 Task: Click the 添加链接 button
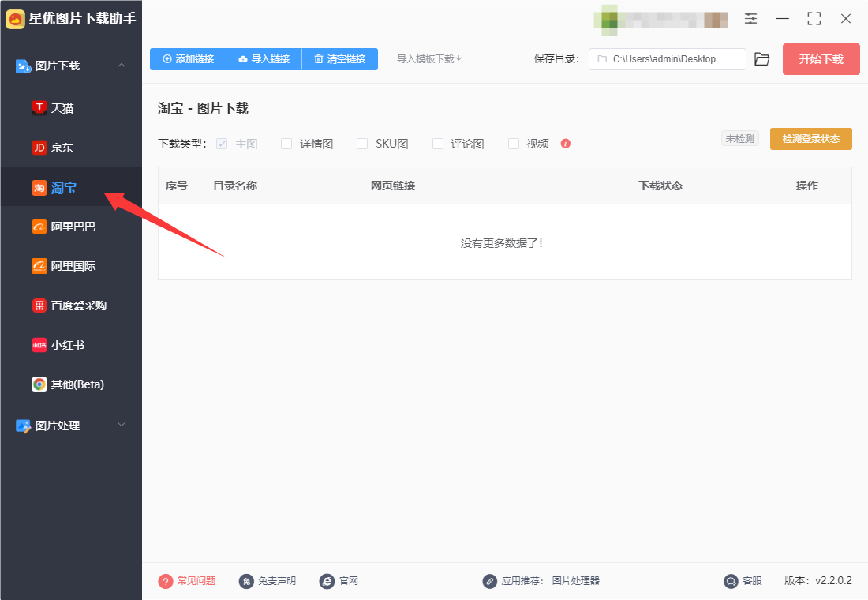[189, 59]
